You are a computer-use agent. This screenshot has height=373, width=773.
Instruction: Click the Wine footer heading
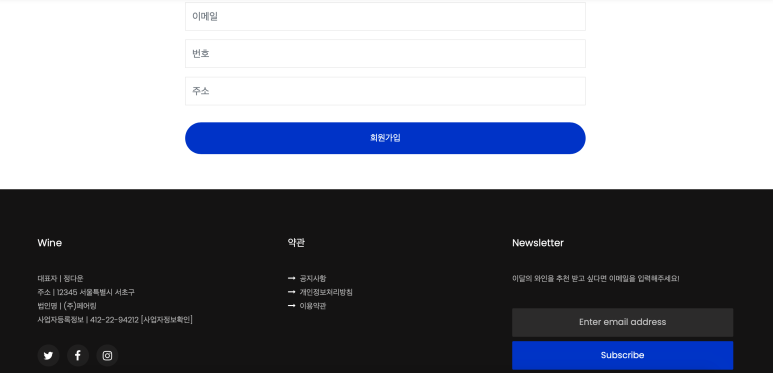pos(50,243)
